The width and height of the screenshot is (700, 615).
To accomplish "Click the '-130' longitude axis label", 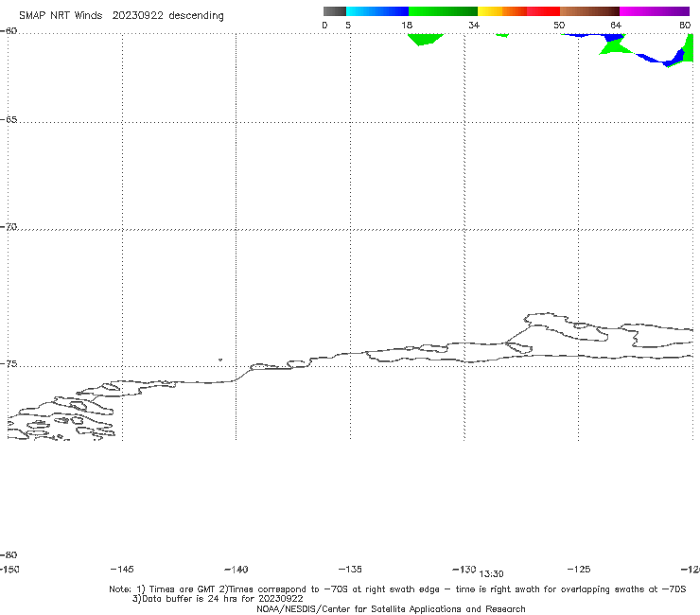I will click(464, 569).
